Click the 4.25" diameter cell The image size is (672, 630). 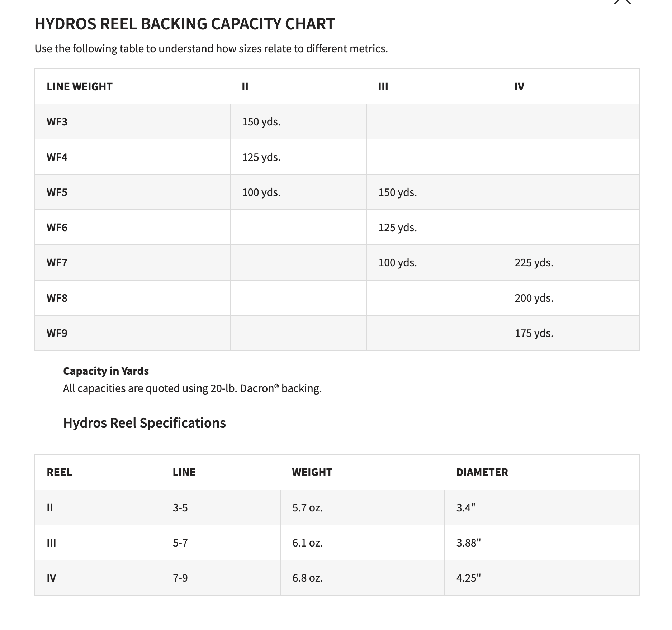tap(468, 578)
